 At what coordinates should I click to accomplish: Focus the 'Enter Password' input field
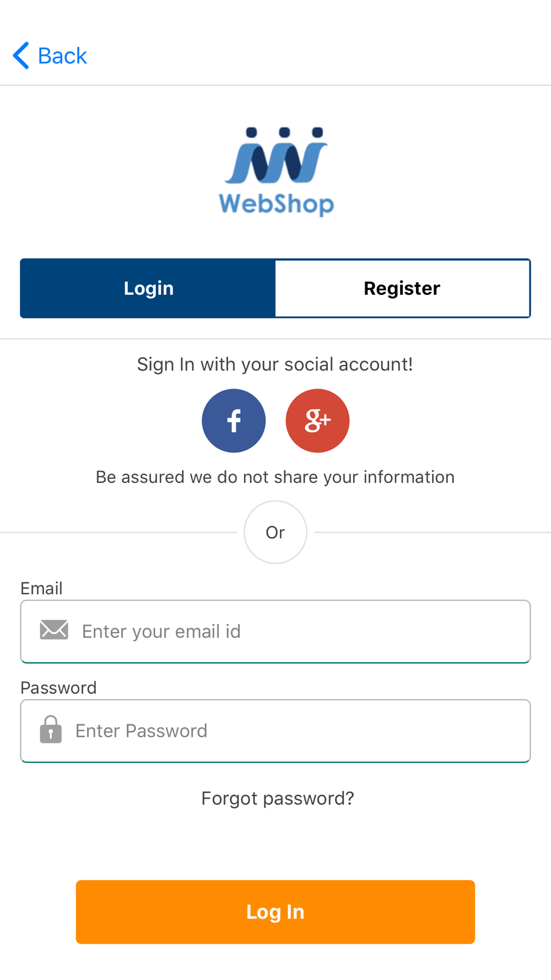point(275,731)
